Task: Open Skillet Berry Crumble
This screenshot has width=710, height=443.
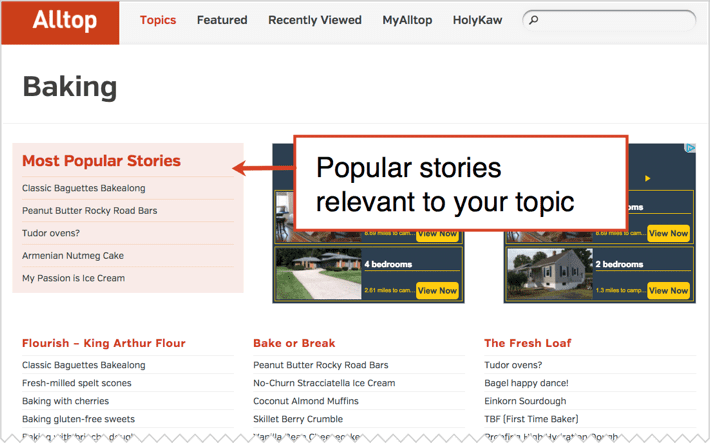Action: point(298,419)
